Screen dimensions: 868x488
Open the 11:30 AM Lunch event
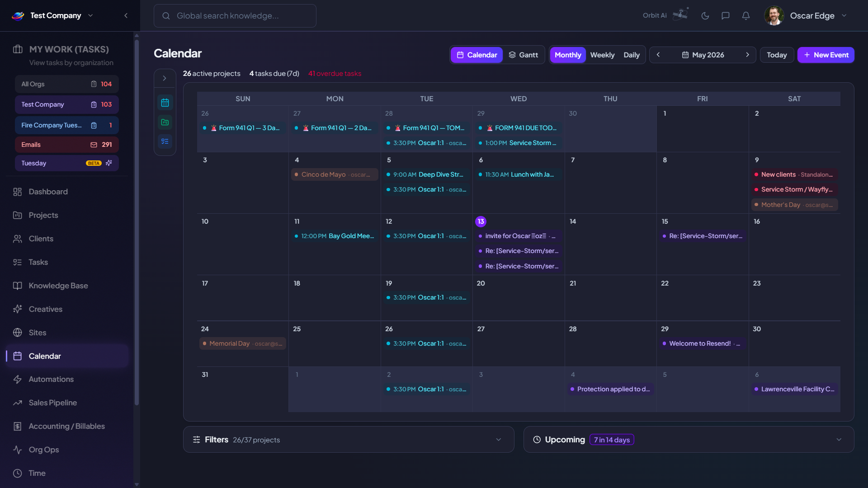pyautogui.click(x=518, y=175)
